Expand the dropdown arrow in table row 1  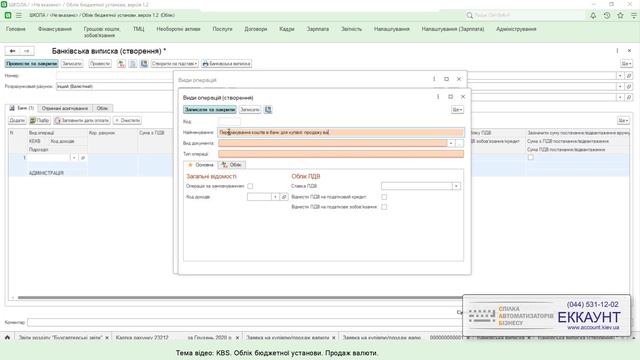pyautogui.click(x=74, y=158)
